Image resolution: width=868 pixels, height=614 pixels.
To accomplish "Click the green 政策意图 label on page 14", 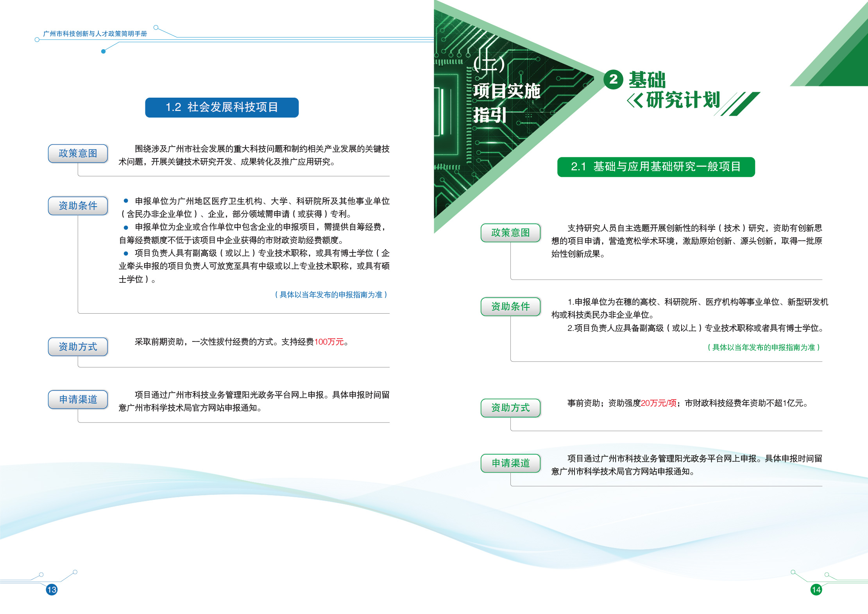I will pos(510,233).
